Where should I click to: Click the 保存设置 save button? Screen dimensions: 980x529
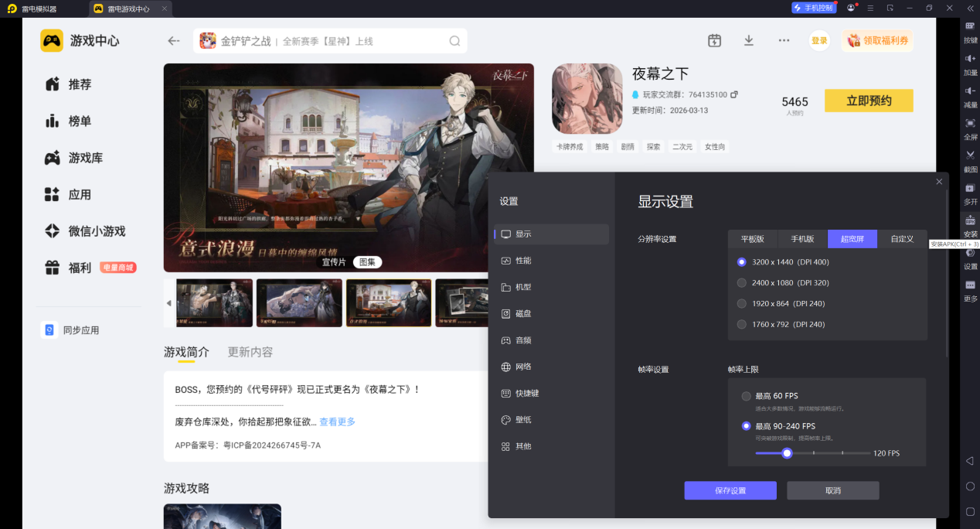pyautogui.click(x=730, y=490)
